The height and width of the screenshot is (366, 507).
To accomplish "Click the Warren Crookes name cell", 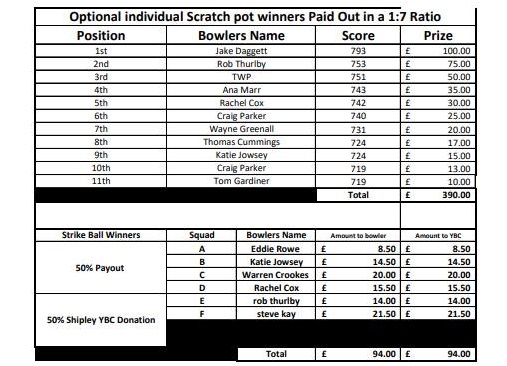I will (275, 275).
